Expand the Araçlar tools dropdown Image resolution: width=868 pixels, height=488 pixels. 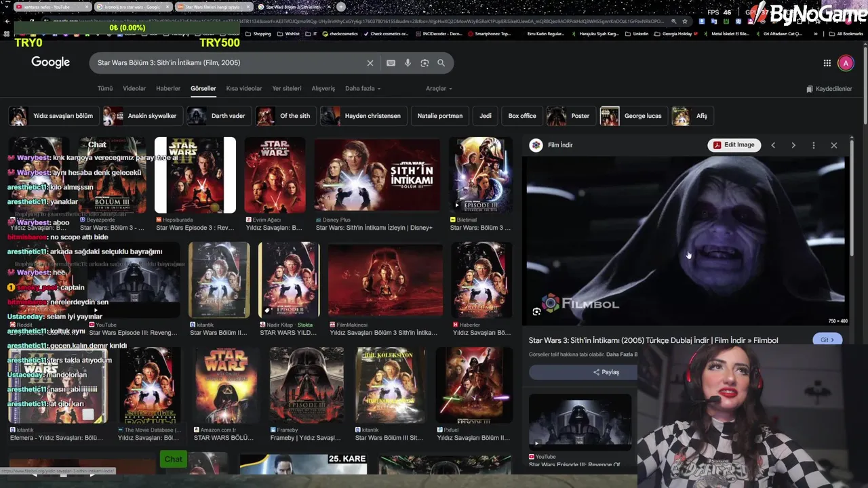tap(439, 89)
